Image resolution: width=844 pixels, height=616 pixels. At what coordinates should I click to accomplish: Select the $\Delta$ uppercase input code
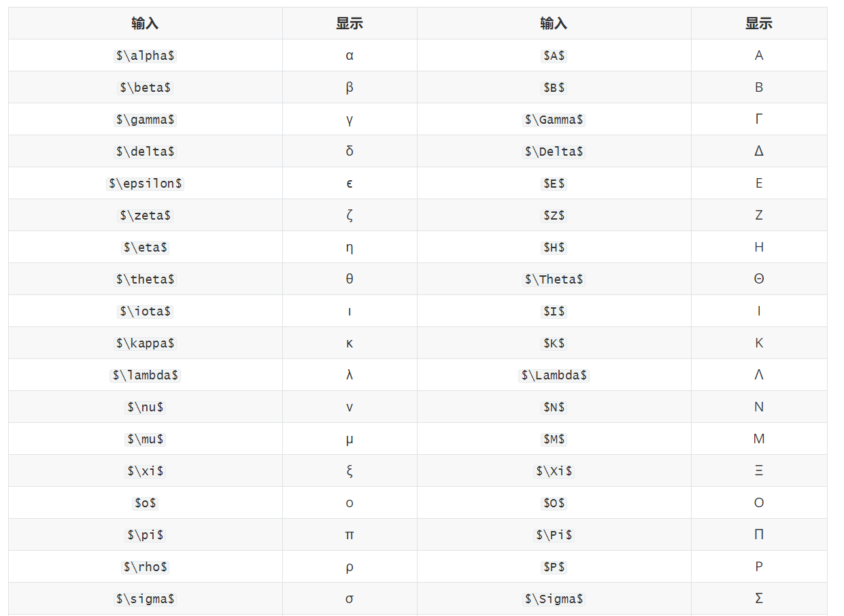554,152
